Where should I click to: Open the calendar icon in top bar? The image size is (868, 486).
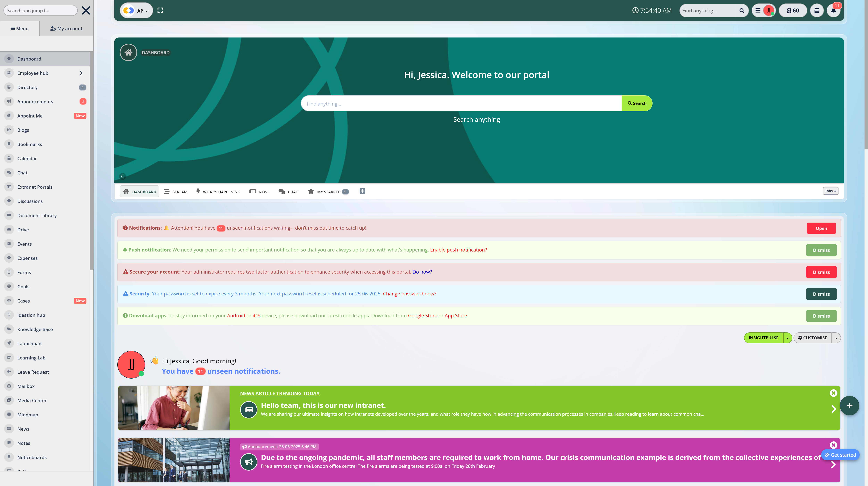point(817,10)
